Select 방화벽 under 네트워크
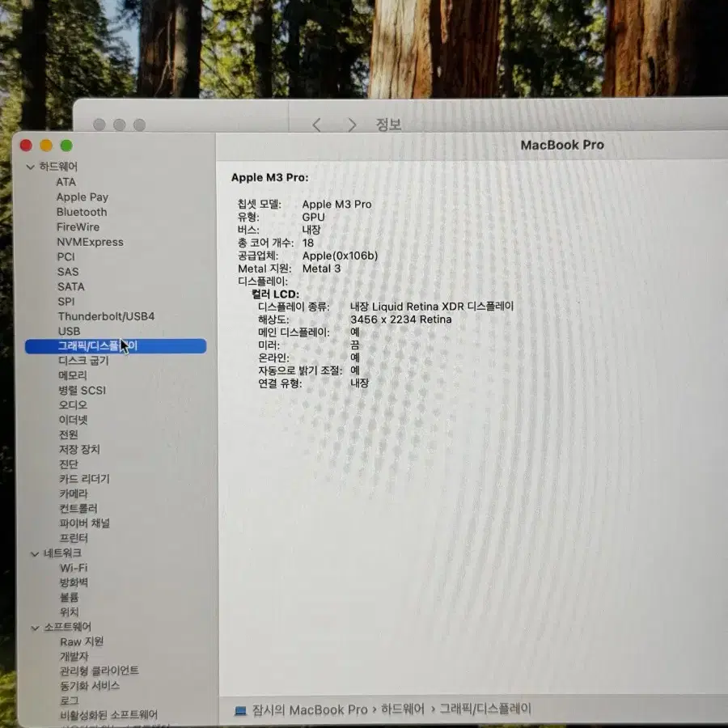This screenshot has height=728, width=728. pos(74,582)
